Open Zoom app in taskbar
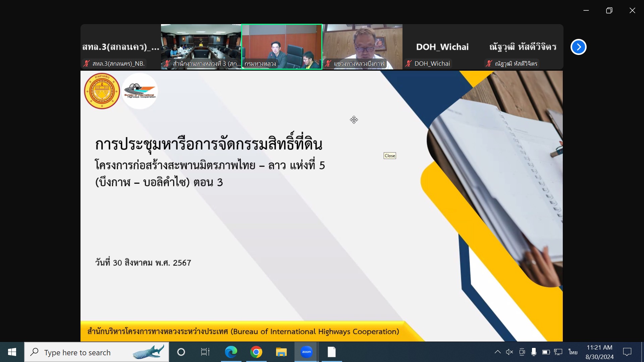Image resolution: width=644 pixels, height=362 pixels. [306, 352]
